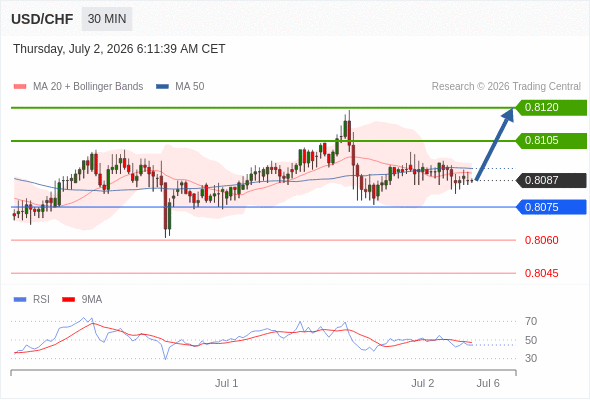Select the 0.8120 resistance price tag
Viewport: 590px width, 400px height.
click(x=551, y=108)
